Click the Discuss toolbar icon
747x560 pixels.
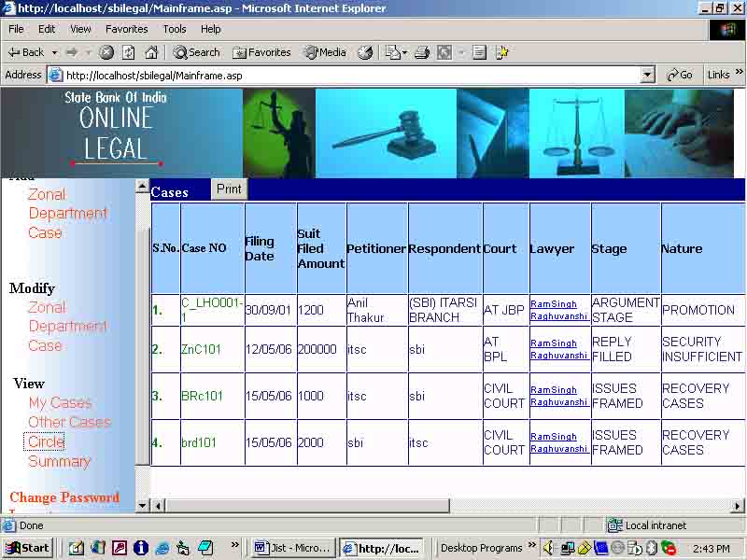(x=479, y=52)
